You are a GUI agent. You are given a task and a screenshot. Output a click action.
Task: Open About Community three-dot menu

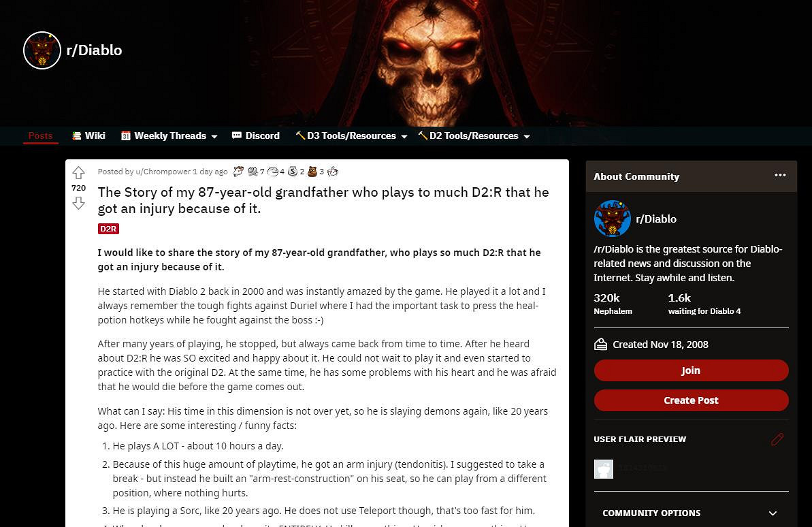coord(780,176)
